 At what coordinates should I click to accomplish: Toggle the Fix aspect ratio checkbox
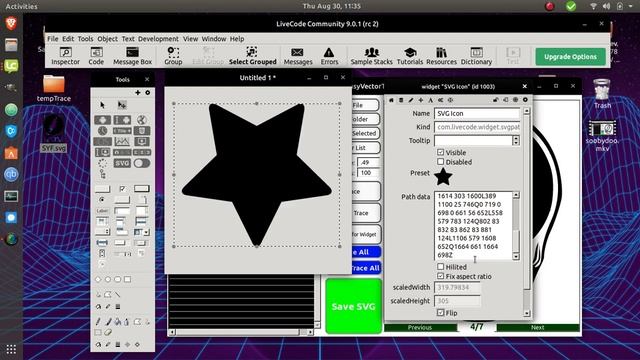(x=440, y=276)
